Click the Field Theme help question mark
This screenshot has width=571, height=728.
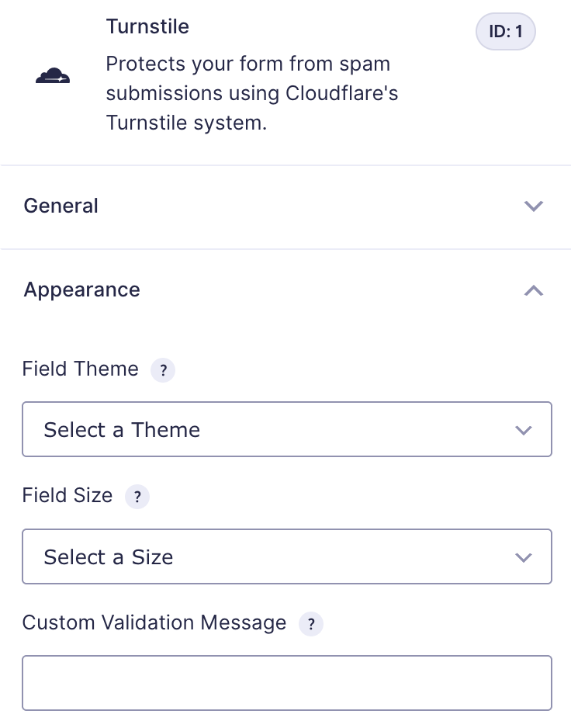[x=163, y=370]
